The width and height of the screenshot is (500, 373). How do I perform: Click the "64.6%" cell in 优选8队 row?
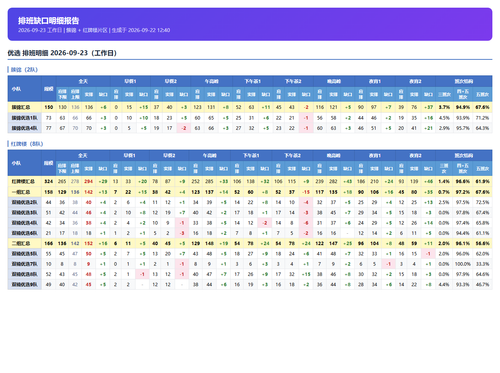pyautogui.click(x=483, y=274)
